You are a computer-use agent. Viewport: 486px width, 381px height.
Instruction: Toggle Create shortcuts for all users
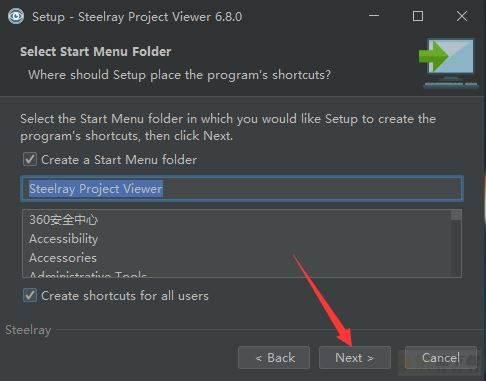(x=30, y=295)
